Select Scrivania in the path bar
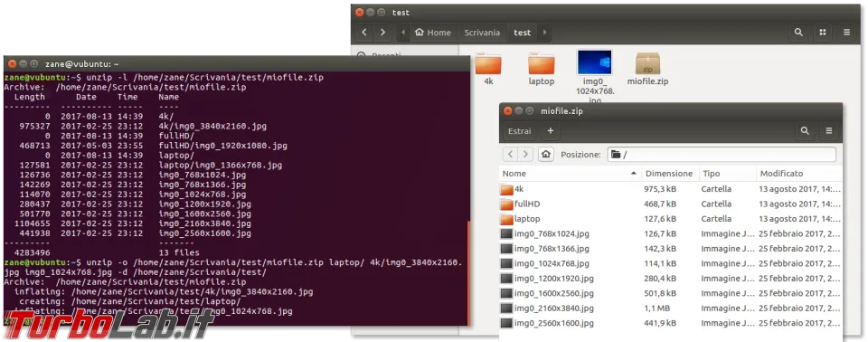Viewport: 868px width, 342px height. 482,33
